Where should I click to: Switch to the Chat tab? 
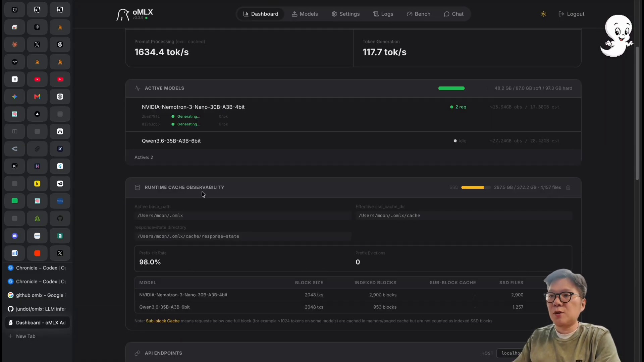point(453,14)
